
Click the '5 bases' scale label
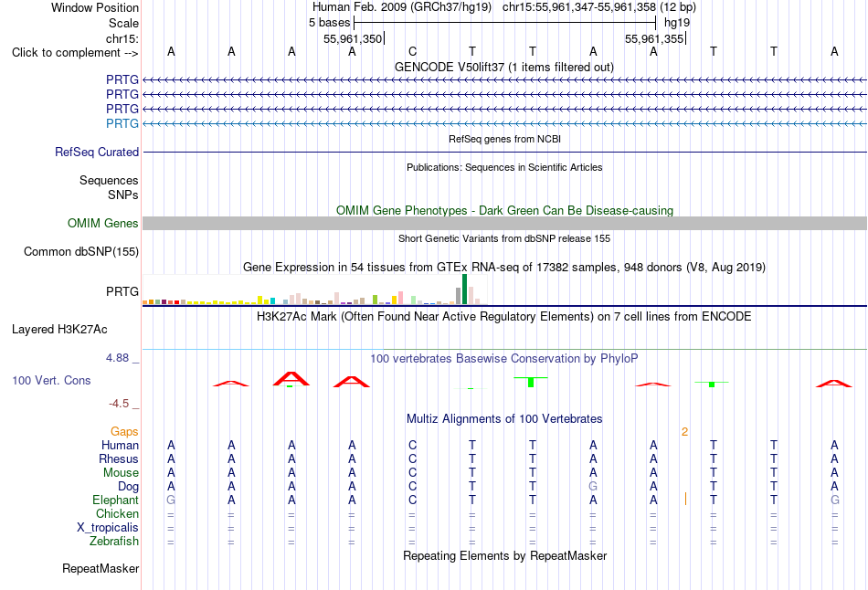[x=329, y=23]
